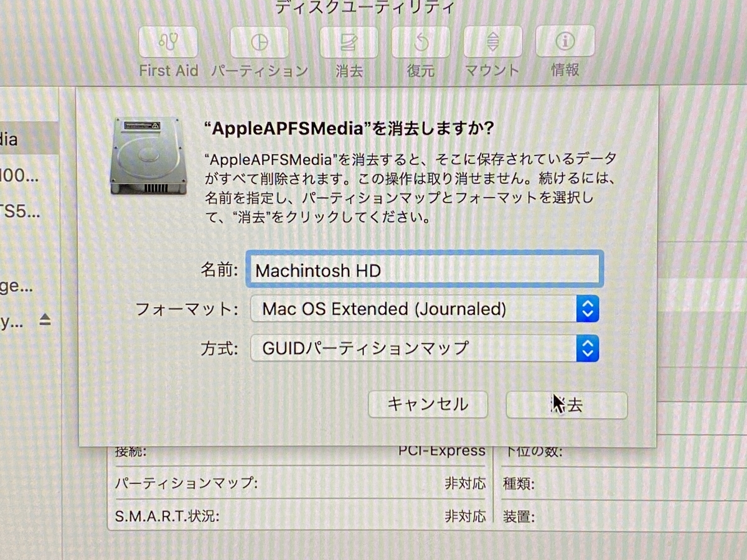The width and height of the screenshot is (747, 560).
Task: Open the フォーマット dropdown
Action: point(588,309)
